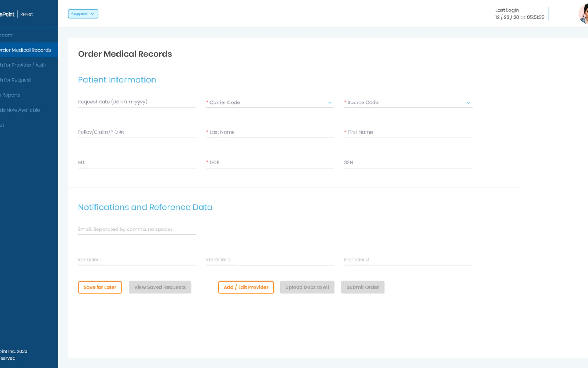The width and height of the screenshot is (588, 368).
Task: Click View Saved Requests button
Action: click(x=160, y=287)
